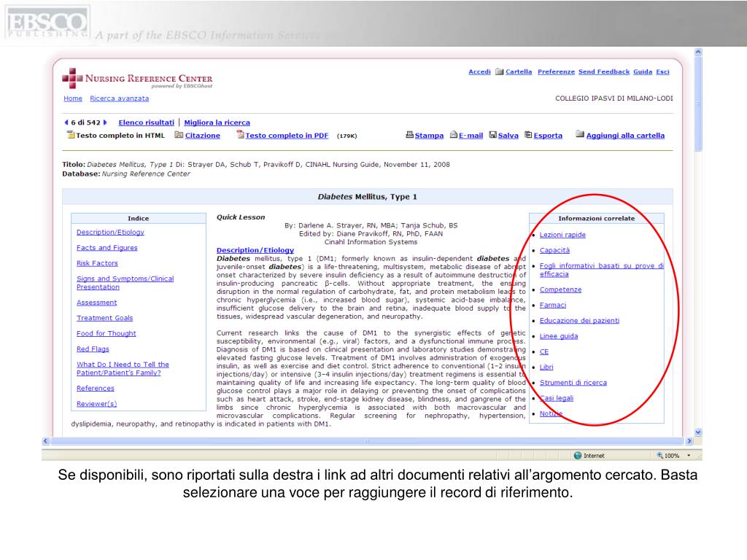Open Lezioni rapide related link

click(562, 235)
